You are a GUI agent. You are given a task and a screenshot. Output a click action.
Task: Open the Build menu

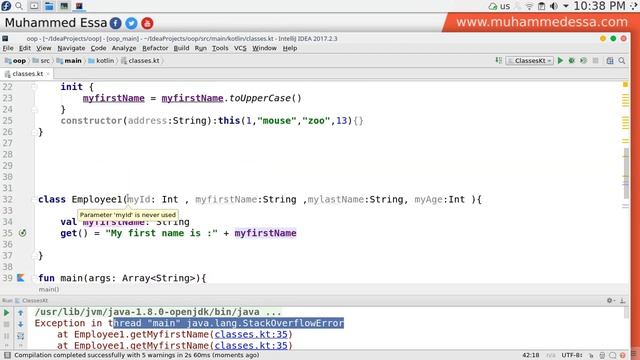click(181, 48)
